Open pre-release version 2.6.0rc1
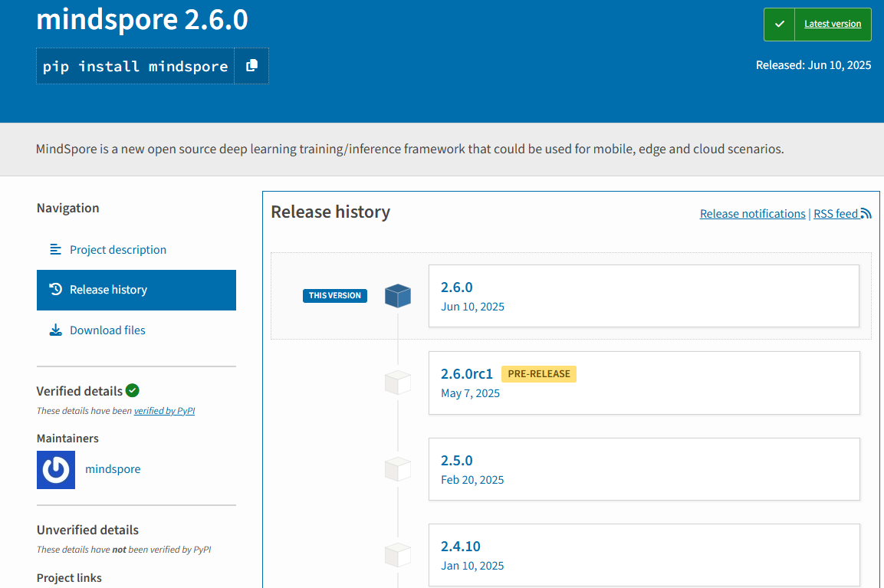 [x=466, y=374]
